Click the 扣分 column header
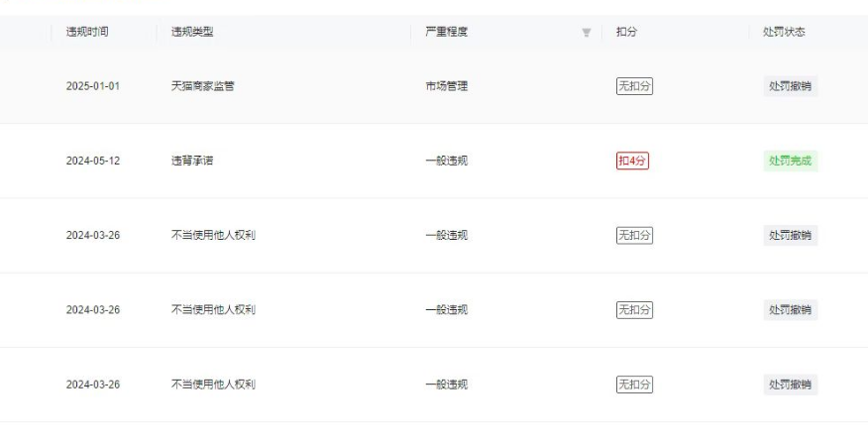The height and width of the screenshot is (441, 868). coord(626,32)
